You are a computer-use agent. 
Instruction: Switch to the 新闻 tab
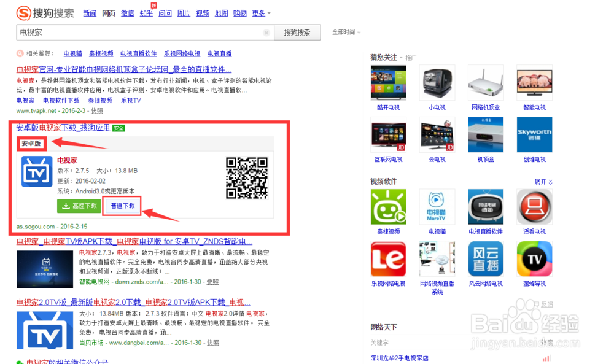pyautogui.click(x=90, y=14)
